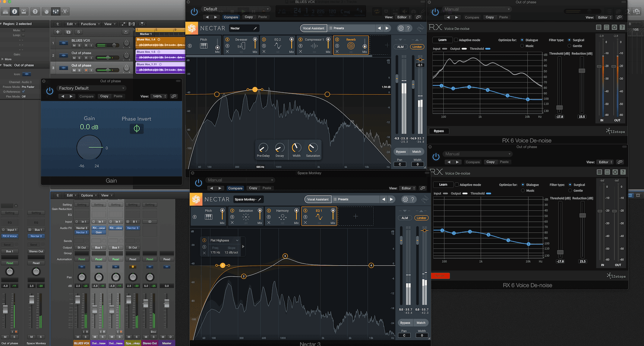
Task: Show Smart Controls with the knob icon
Action: pos(47,12)
